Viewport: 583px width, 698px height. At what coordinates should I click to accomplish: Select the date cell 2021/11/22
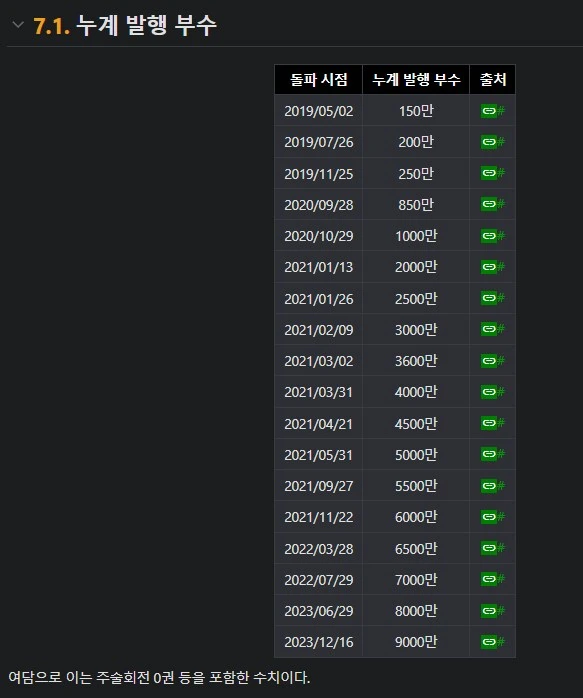pyautogui.click(x=319, y=517)
